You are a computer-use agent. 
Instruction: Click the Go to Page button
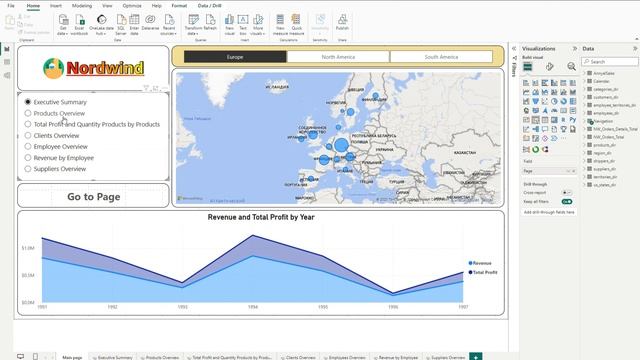93,197
